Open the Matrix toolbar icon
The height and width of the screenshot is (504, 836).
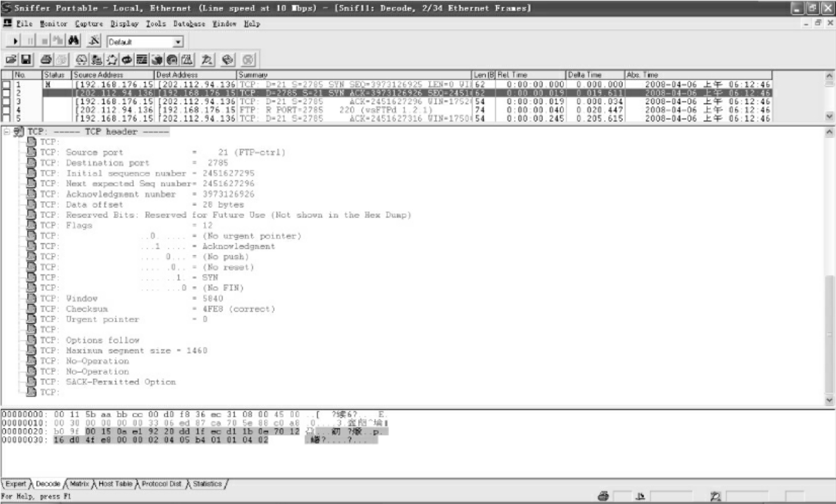click(112, 60)
